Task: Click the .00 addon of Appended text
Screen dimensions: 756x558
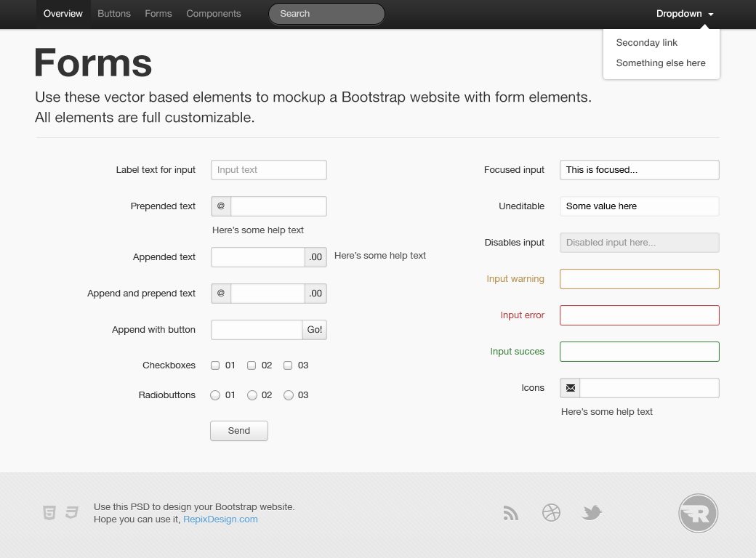Action: (315, 257)
